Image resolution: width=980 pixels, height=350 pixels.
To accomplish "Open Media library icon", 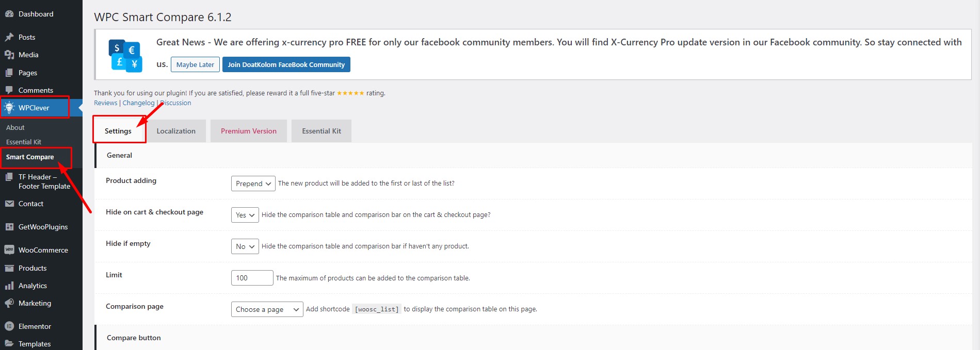I will point(9,55).
